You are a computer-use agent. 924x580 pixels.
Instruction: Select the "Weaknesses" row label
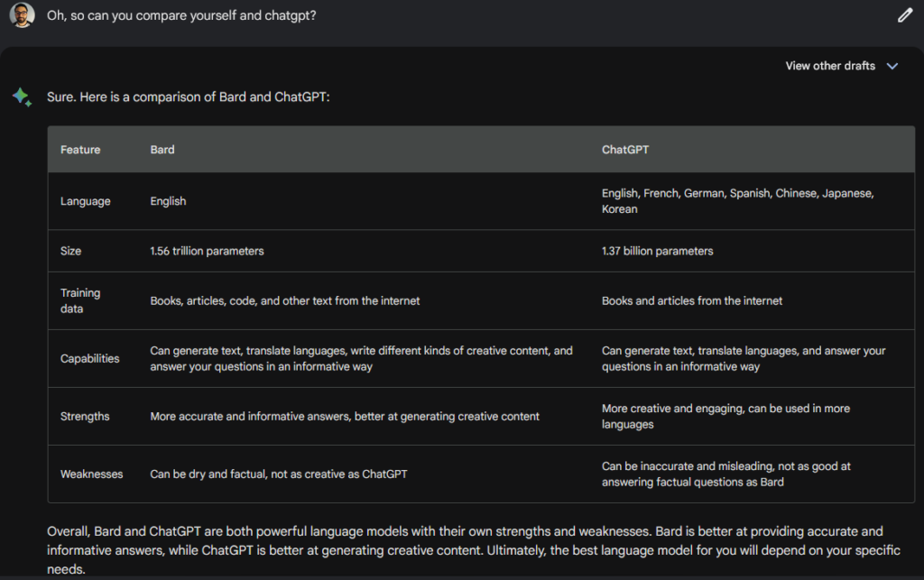[91, 474]
